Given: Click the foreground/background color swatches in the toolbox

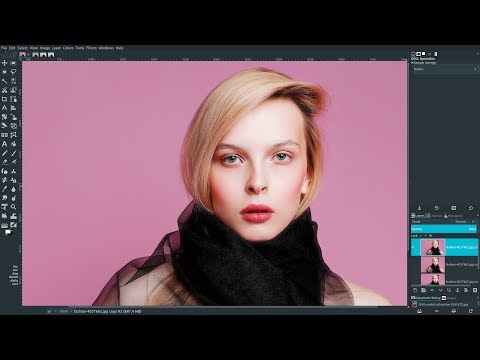Looking at the screenshot, I should click(x=8, y=232).
